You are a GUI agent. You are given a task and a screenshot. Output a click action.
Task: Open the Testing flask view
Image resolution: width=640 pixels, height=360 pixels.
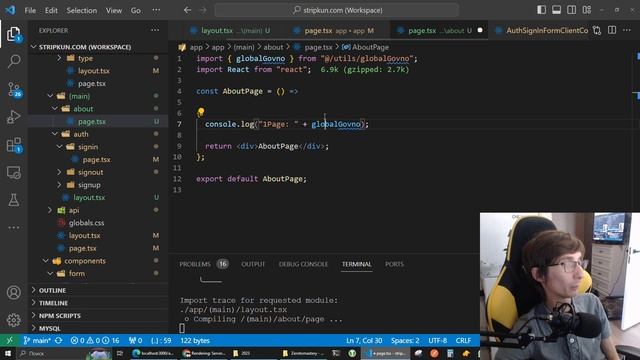13,200
